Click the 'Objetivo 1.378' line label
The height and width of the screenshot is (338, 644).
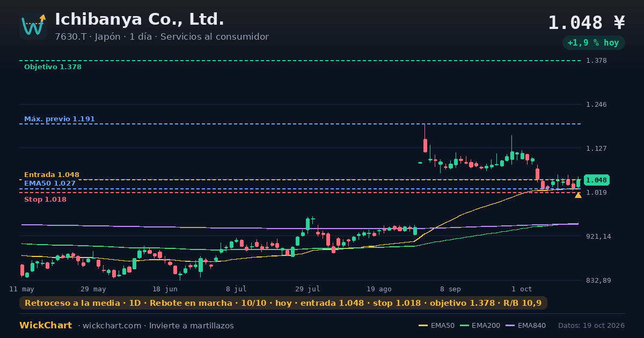tap(53, 67)
